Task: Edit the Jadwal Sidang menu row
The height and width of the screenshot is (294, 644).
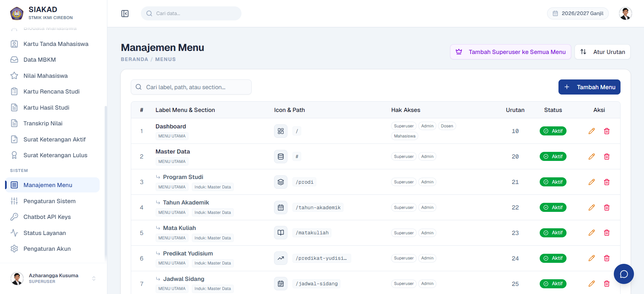Action: (591, 284)
